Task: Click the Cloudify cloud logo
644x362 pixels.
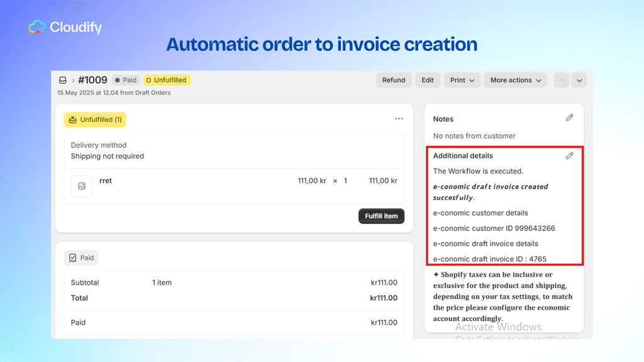Action: pyautogui.click(x=36, y=26)
